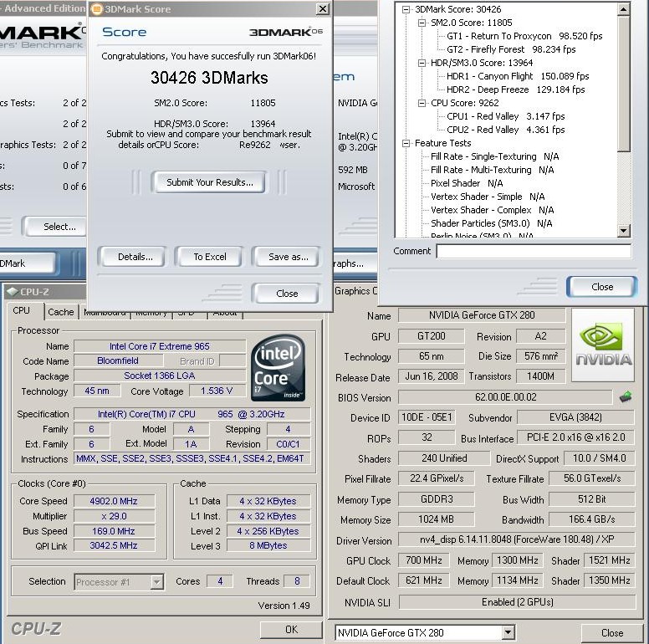The image size is (649, 644).
Task: Select Fill Rate - Multi-Texturing row
Action: (x=493, y=170)
